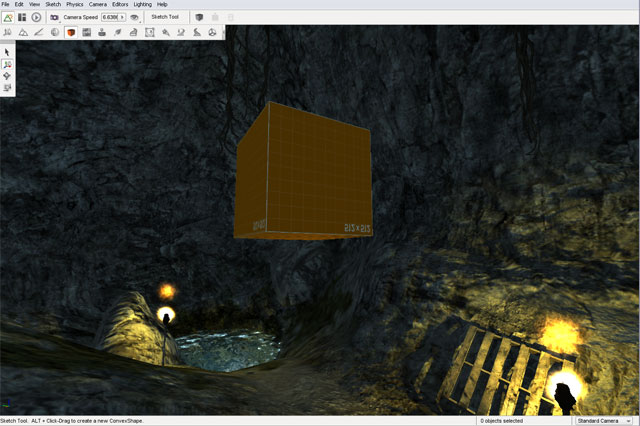Click the Play level button in toolbar
Image resolution: width=640 pixels, height=426 pixels.
coord(37,18)
